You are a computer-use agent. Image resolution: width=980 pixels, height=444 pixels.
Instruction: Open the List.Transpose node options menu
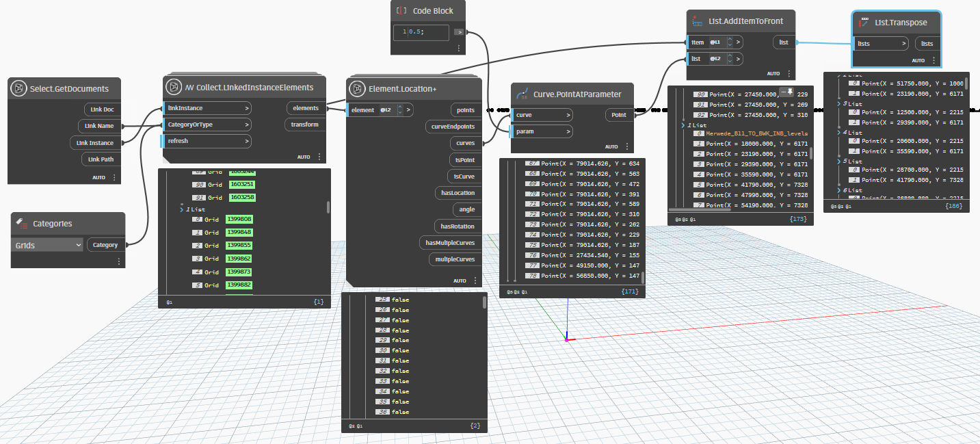click(x=935, y=60)
